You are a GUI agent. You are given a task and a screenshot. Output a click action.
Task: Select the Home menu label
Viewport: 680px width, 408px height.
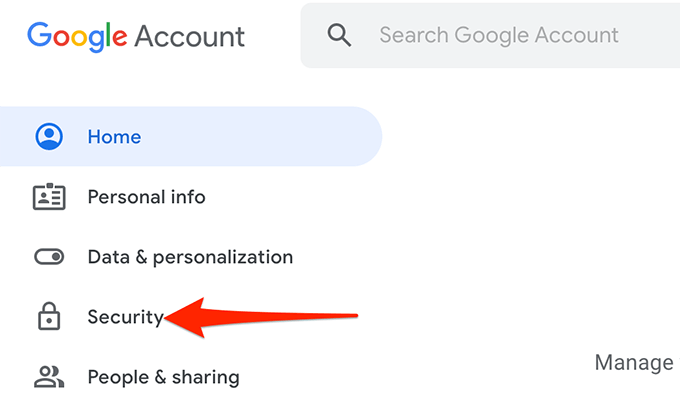tap(114, 137)
